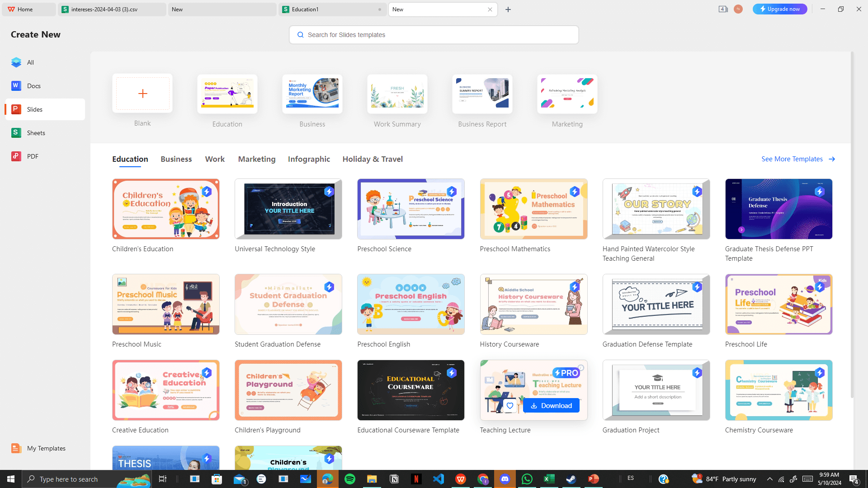Switch to the Business category tab

(176, 159)
